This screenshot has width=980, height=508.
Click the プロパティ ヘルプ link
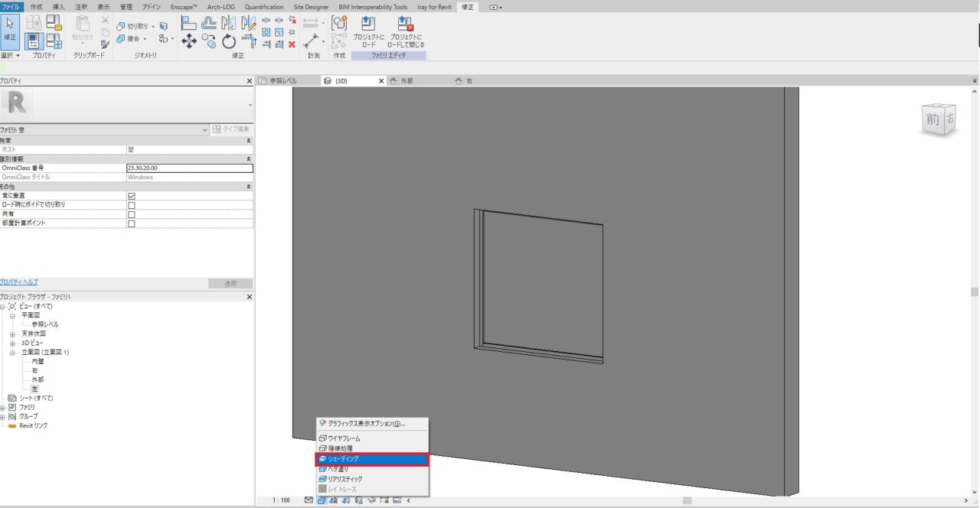tap(18, 282)
